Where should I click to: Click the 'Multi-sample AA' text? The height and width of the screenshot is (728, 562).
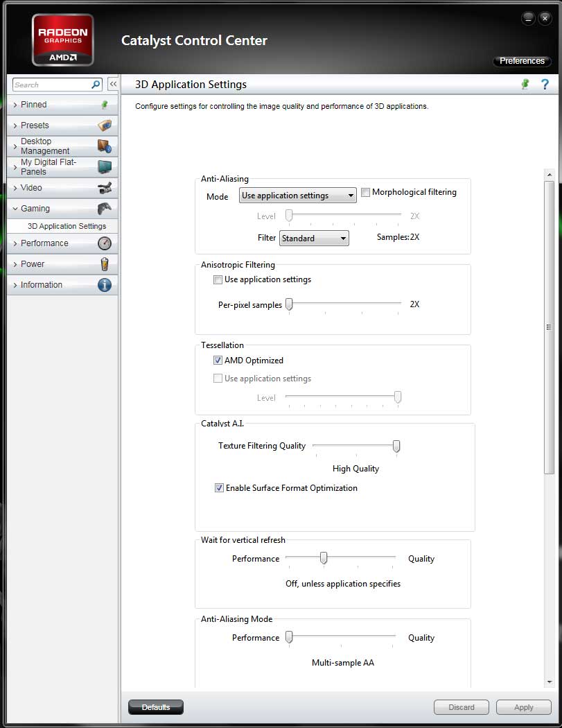coord(343,663)
